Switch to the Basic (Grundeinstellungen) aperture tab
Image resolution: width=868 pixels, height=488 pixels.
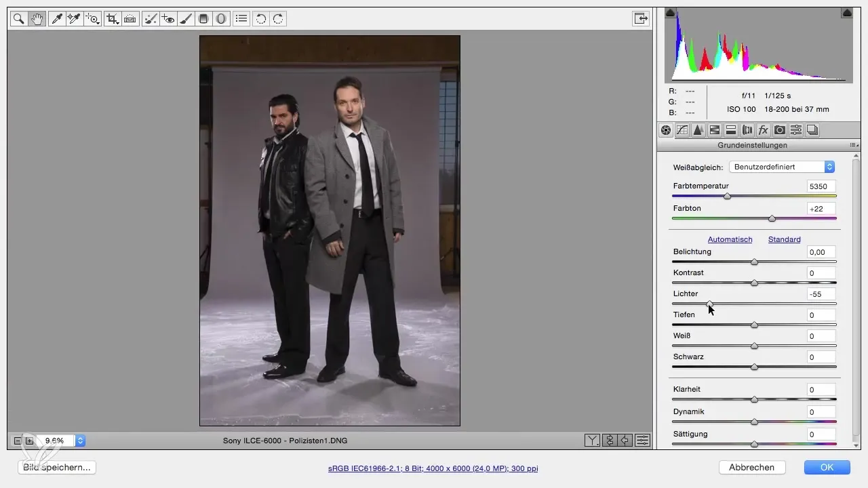coord(666,130)
